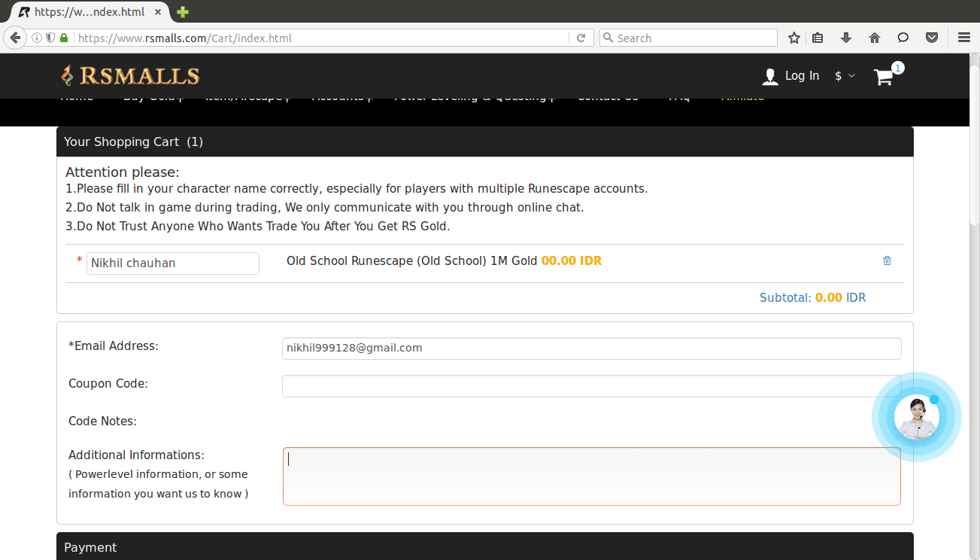980x560 pixels.
Task: Go to Firefox home page via home icon
Action: 874,37
